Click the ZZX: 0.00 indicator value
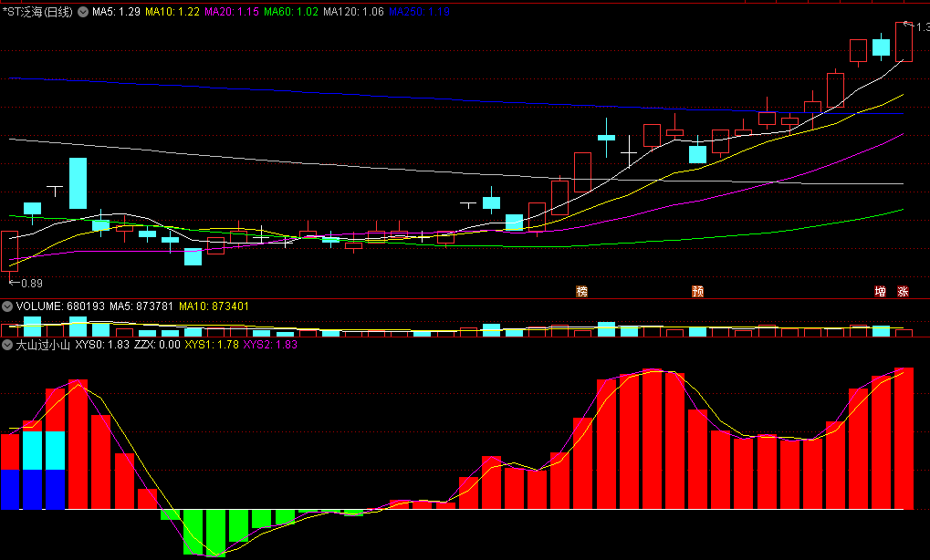The image size is (930, 560). [157, 345]
